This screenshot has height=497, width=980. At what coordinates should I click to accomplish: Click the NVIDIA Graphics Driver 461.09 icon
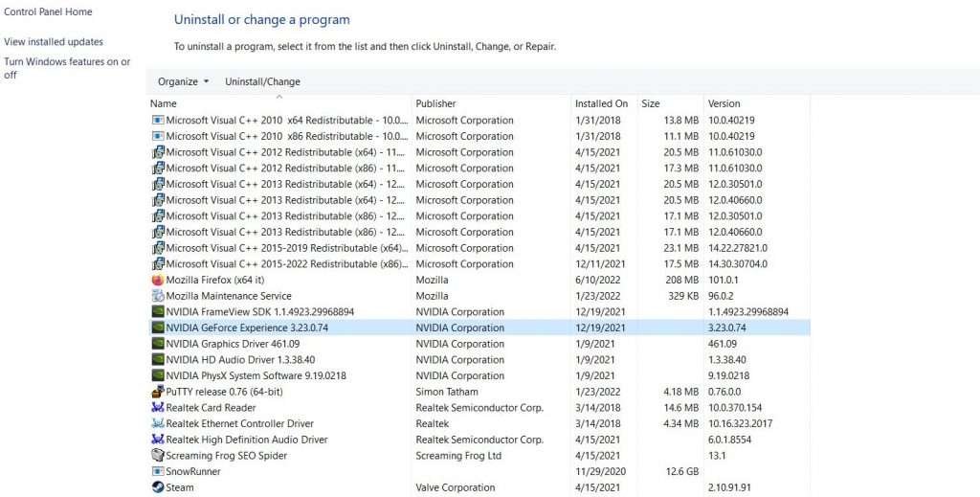tap(158, 344)
